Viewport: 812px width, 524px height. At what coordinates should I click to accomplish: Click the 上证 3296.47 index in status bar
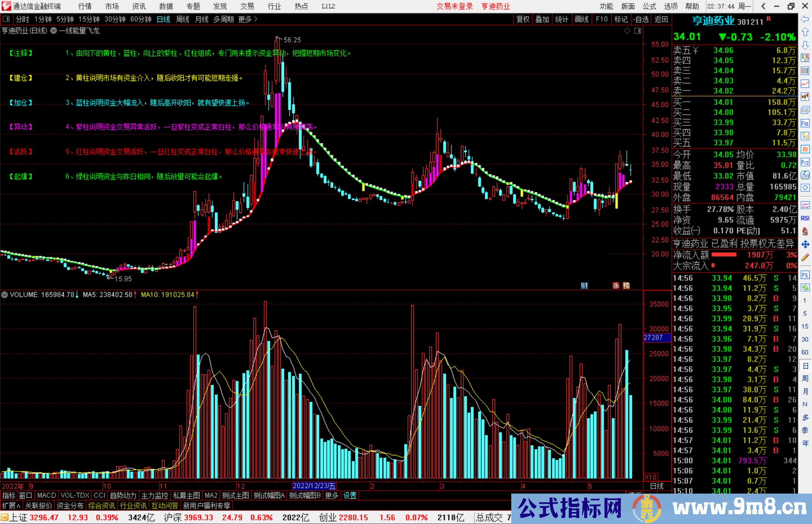(34, 518)
